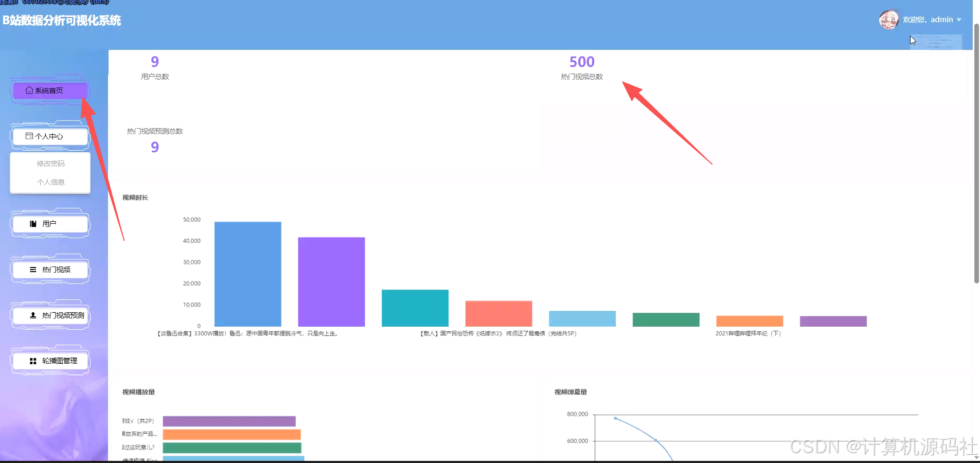The image size is (980, 463).
Task: Click the grid icon beside 轮播图管理
Action: (x=33, y=361)
